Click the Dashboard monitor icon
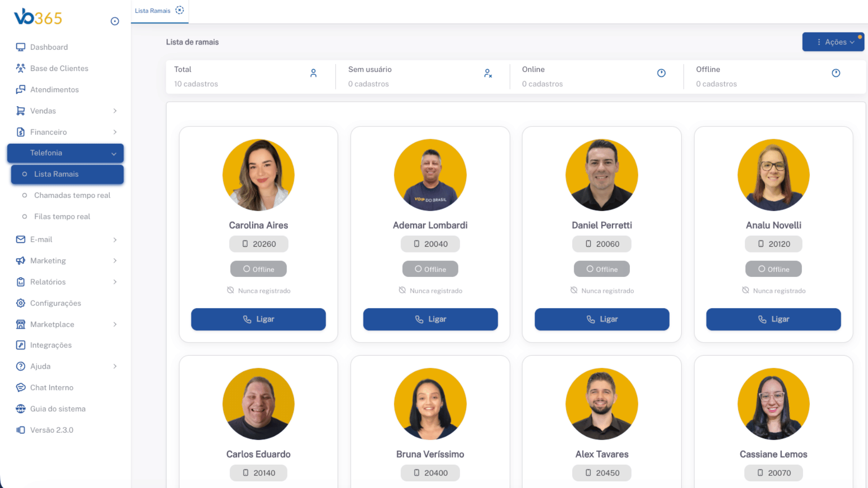 pos(20,47)
